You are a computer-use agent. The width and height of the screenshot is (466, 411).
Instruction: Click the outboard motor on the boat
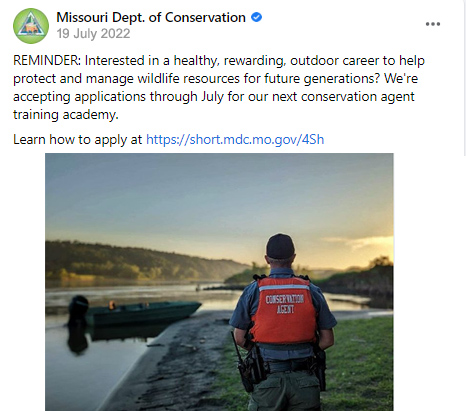coord(78,309)
